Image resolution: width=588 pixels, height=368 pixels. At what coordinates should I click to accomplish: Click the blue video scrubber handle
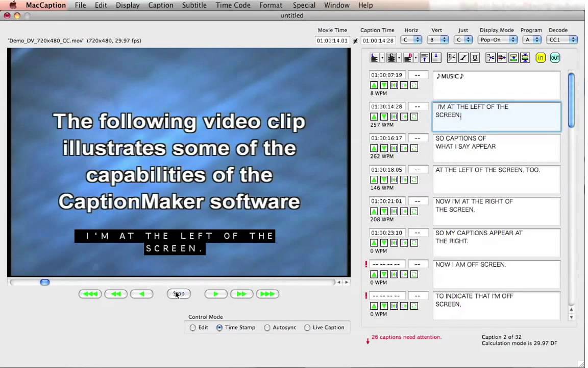click(44, 282)
